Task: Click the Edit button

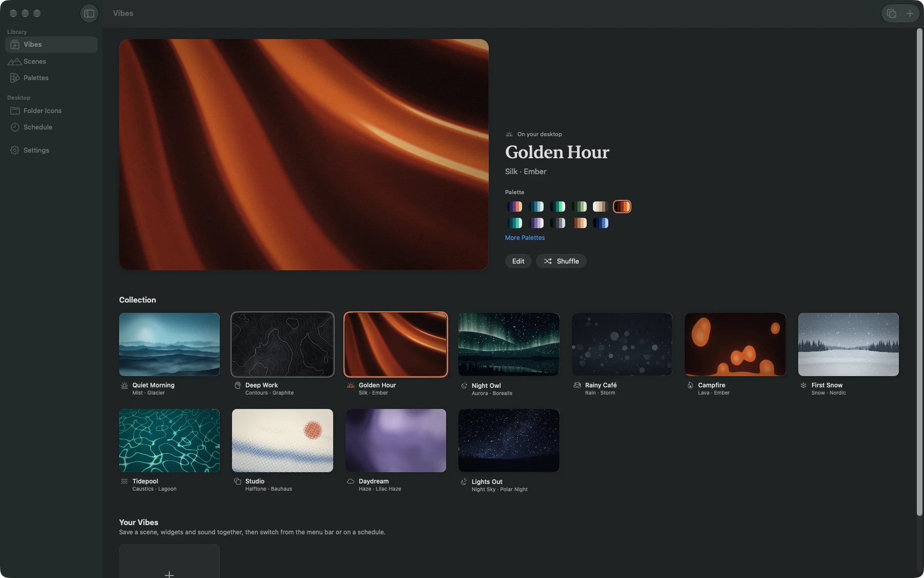Action: [518, 261]
